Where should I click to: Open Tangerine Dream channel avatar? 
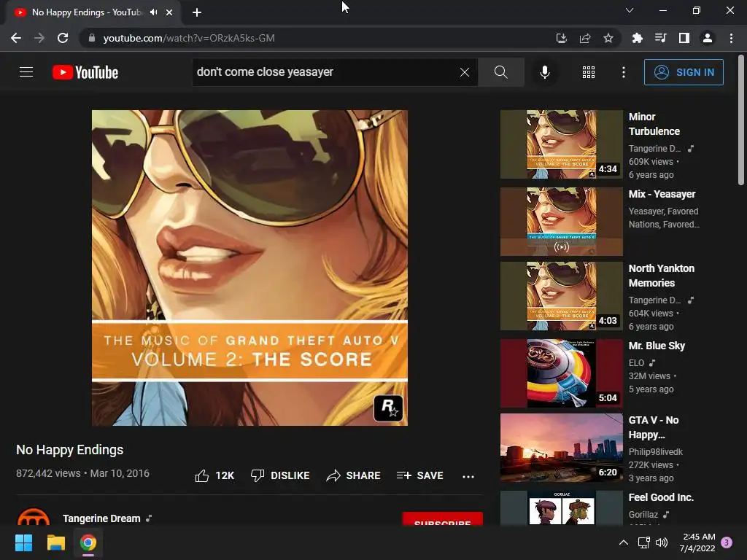pyautogui.click(x=34, y=517)
